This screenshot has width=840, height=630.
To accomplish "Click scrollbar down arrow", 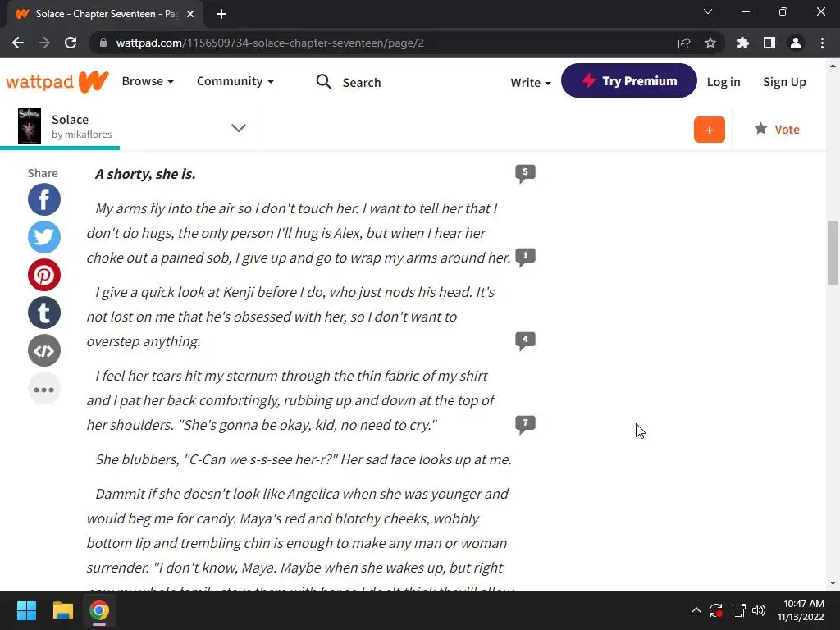I will click(x=833, y=583).
